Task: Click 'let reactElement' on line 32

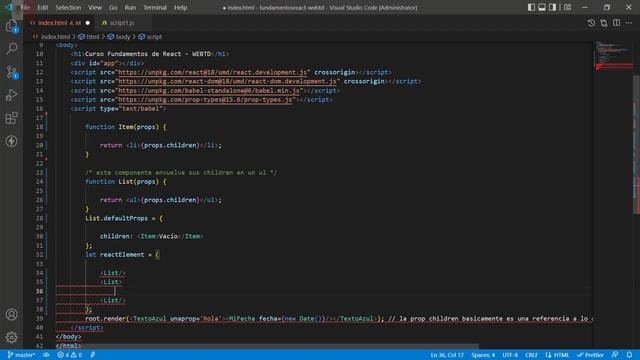Action: coord(114,254)
